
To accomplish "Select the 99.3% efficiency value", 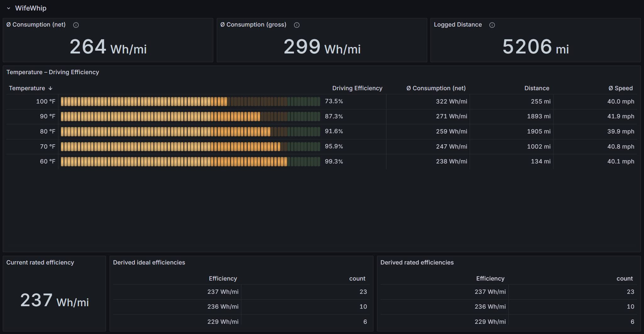I will click(334, 161).
